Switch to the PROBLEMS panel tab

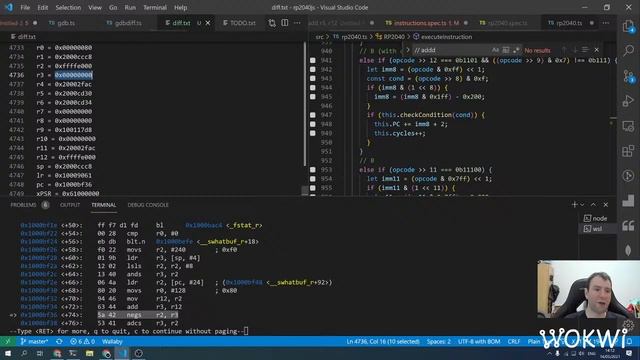(x=23, y=205)
